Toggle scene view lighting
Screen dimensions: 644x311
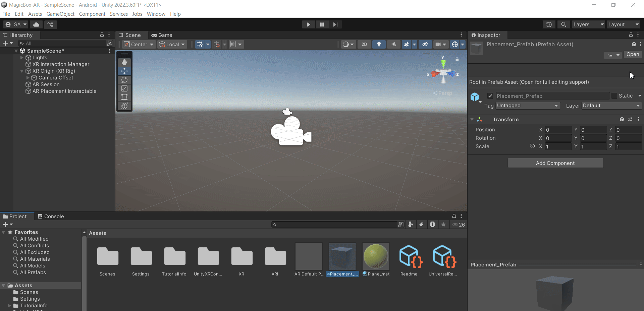tap(379, 44)
